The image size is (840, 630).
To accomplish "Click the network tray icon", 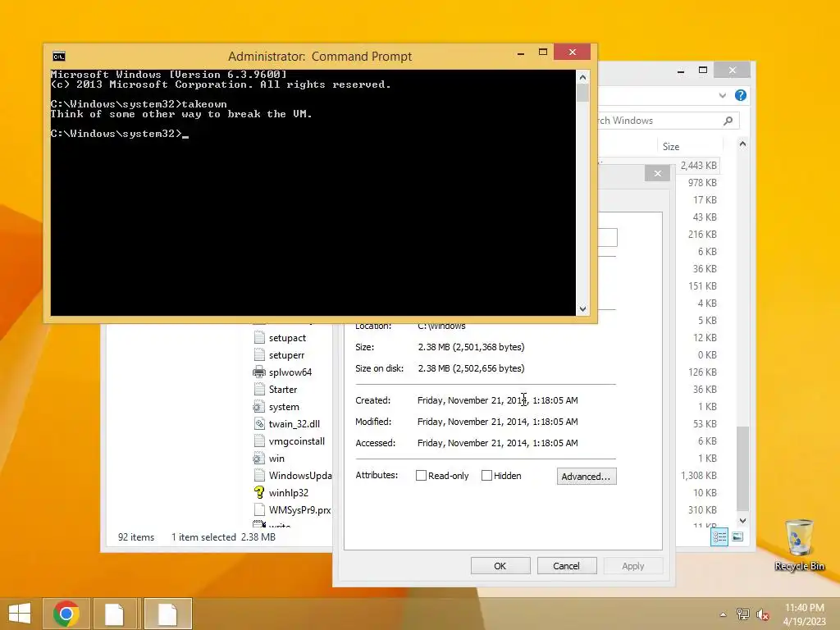I will (742, 614).
